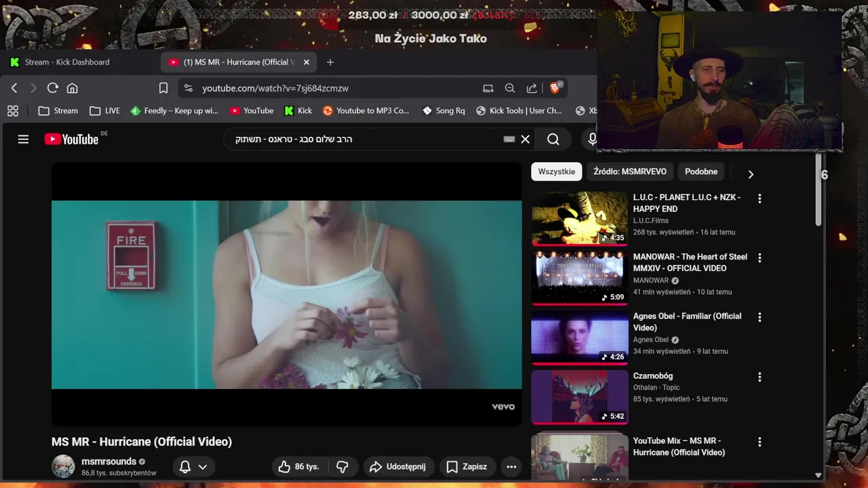Share the video using Udostępnij
Viewport: 868px width, 488px height.
[397, 466]
